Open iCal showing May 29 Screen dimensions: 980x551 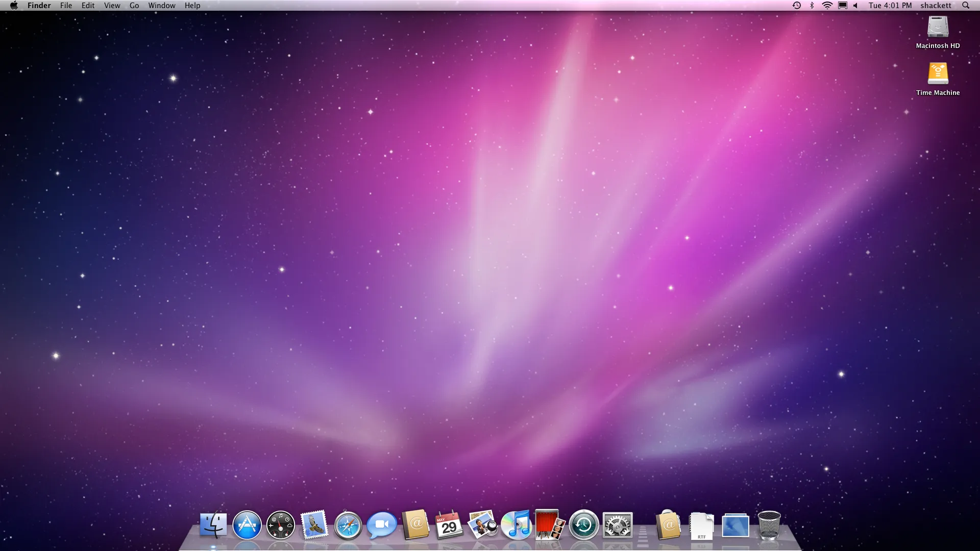(x=448, y=525)
